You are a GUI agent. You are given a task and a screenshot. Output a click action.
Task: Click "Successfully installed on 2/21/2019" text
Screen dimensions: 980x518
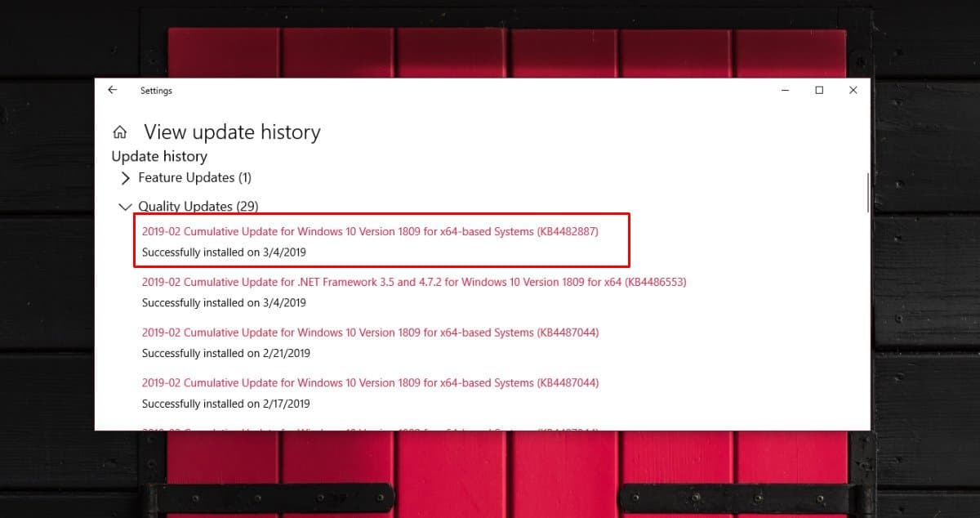click(x=226, y=354)
